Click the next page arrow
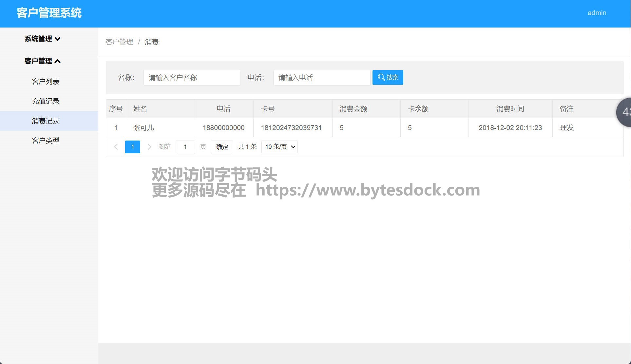 pos(149,147)
